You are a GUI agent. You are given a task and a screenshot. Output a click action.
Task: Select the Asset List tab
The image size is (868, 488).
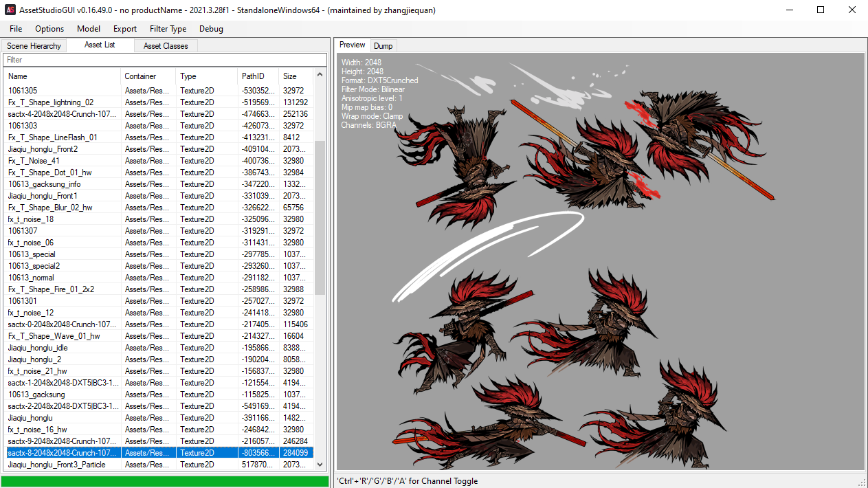point(100,45)
